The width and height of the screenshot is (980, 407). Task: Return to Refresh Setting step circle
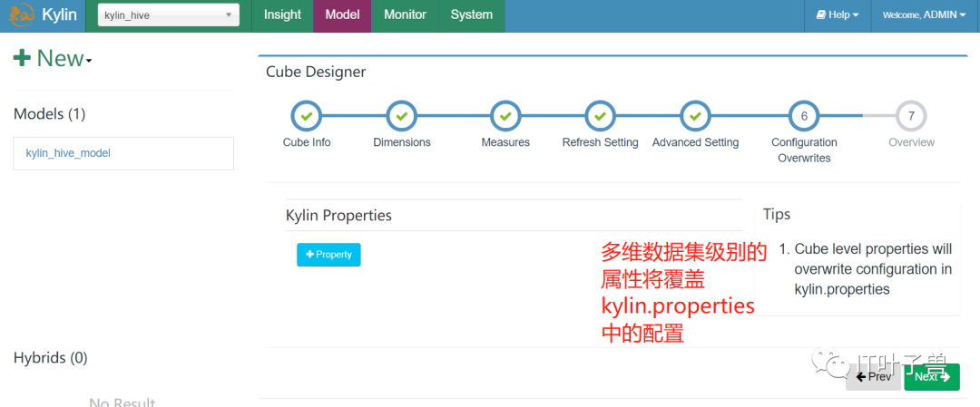600,116
